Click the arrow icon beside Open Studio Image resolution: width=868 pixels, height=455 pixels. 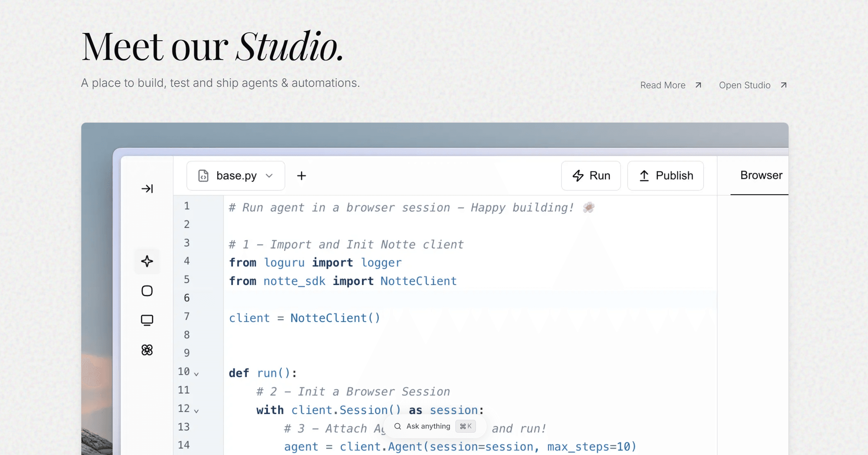783,85
